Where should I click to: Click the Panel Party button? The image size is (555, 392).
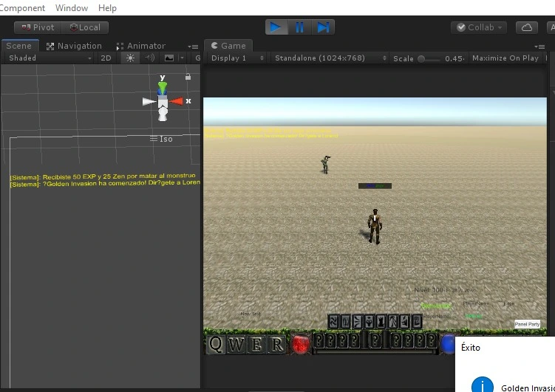tap(527, 324)
